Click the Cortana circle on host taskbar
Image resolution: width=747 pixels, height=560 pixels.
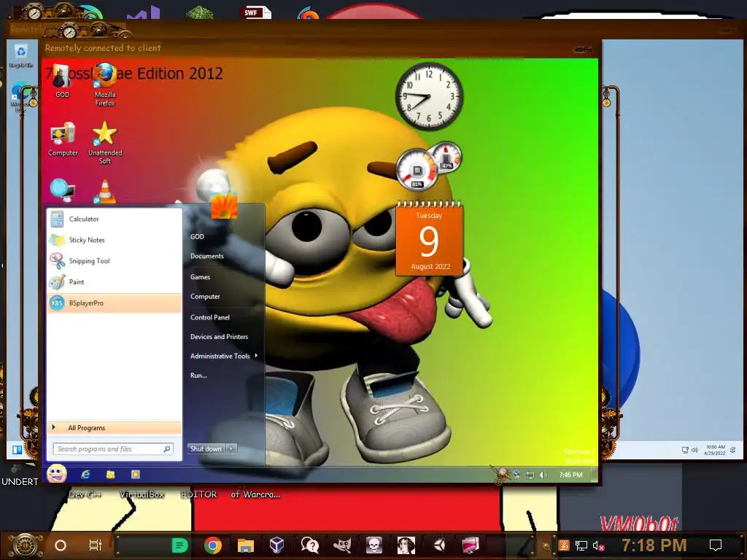(61, 545)
